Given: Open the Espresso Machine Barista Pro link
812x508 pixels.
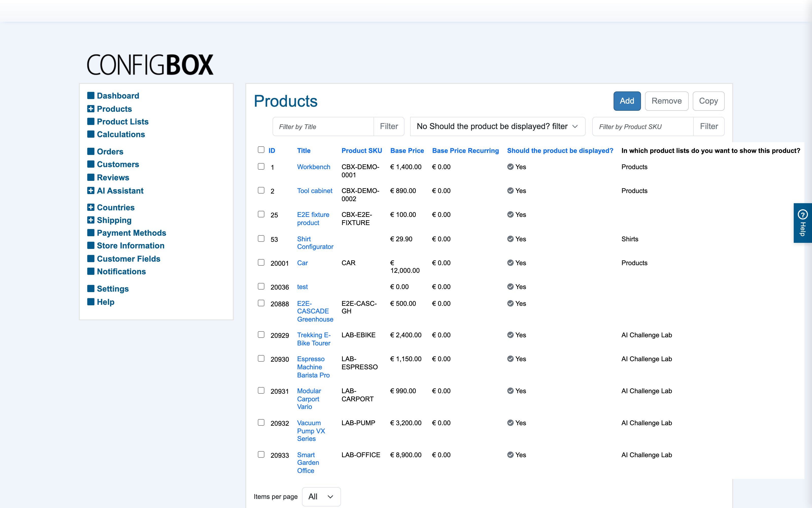Looking at the screenshot, I should click(313, 367).
